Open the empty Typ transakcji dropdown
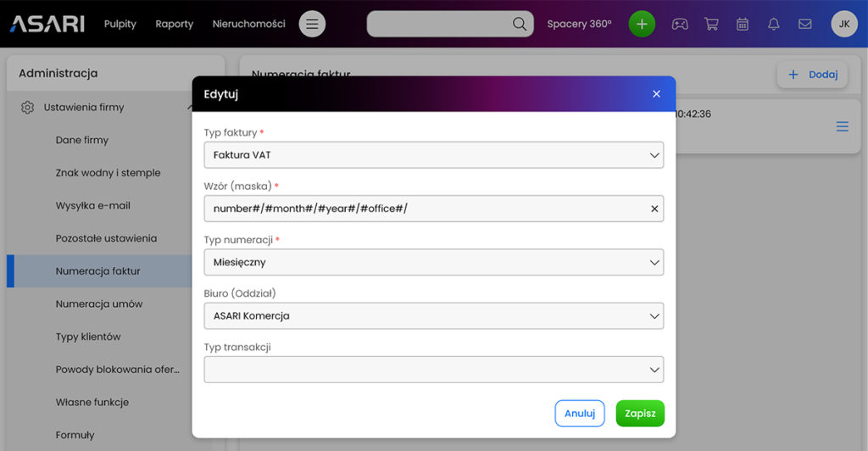The height and width of the screenshot is (451, 868). tap(433, 370)
